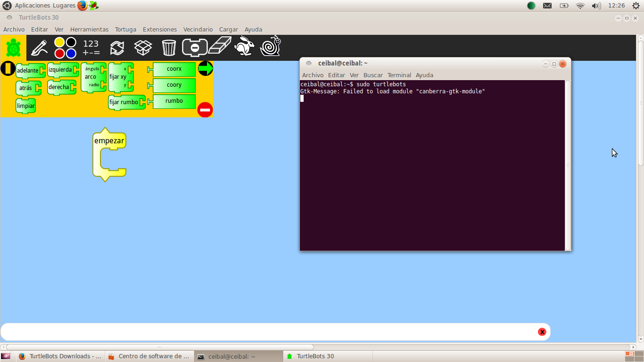The image size is (644, 362).
Task: Click the Flow palette looping arrows icon
Action: pyautogui.click(x=117, y=48)
